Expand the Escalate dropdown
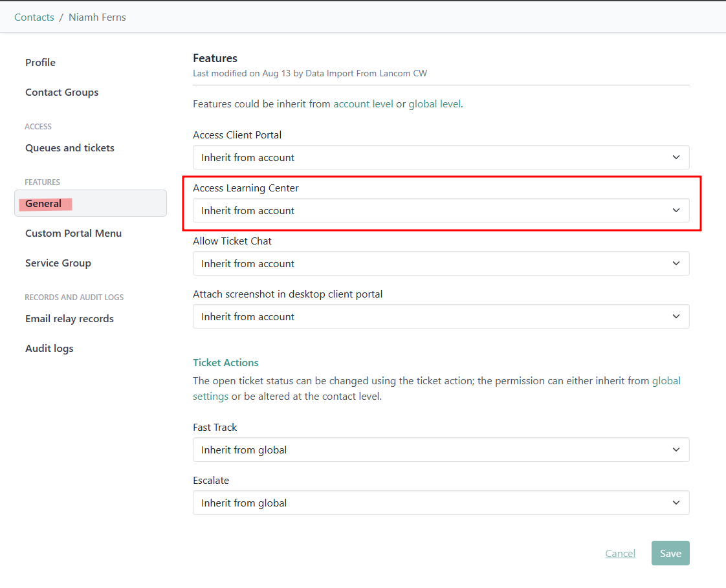 tap(441, 503)
